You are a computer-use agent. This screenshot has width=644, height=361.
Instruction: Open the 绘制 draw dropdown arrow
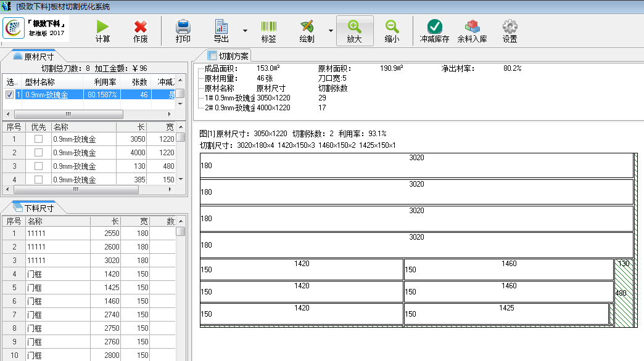point(331,31)
